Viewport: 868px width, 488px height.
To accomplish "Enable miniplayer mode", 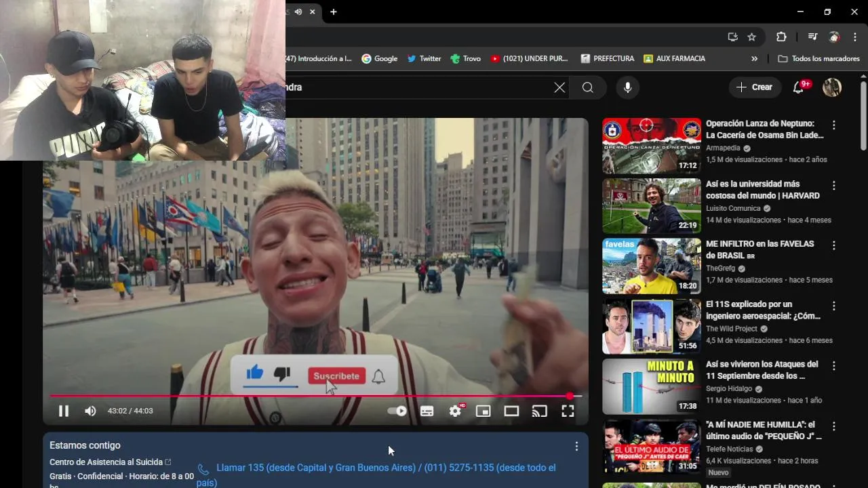I will pyautogui.click(x=483, y=411).
